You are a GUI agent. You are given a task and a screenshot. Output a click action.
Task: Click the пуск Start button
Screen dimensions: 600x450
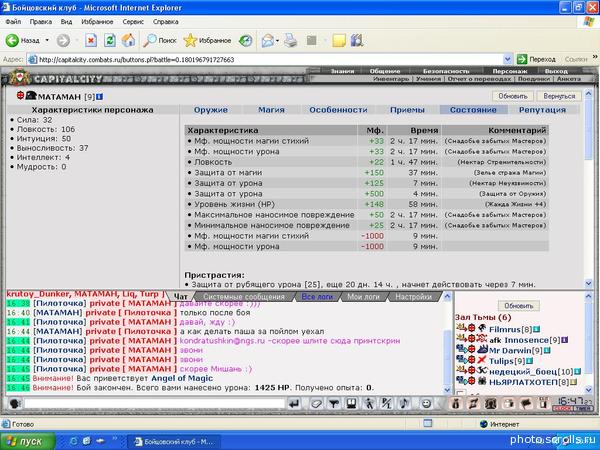pos(27,442)
